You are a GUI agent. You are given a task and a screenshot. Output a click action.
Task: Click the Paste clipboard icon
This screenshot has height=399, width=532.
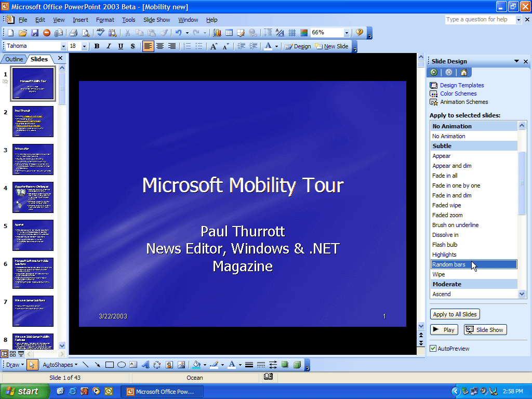pos(152,33)
